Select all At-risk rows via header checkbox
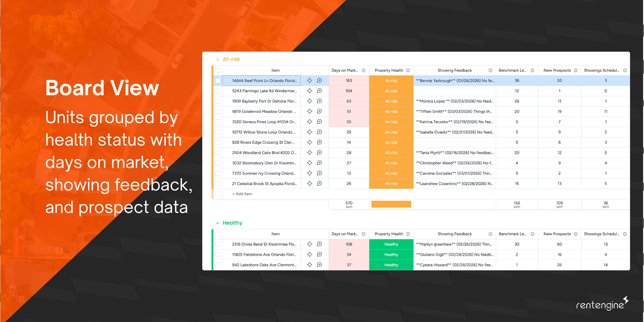644x322 pixels. pos(218,70)
